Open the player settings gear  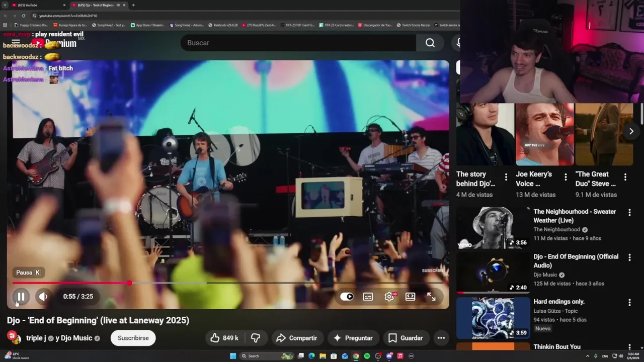[x=389, y=297]
